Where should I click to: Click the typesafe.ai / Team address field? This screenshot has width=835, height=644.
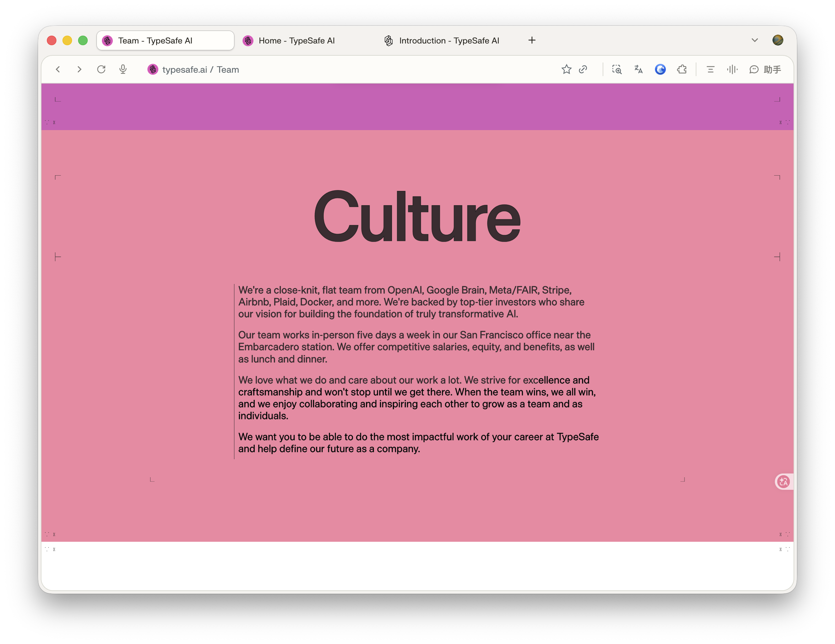[200, 70]
